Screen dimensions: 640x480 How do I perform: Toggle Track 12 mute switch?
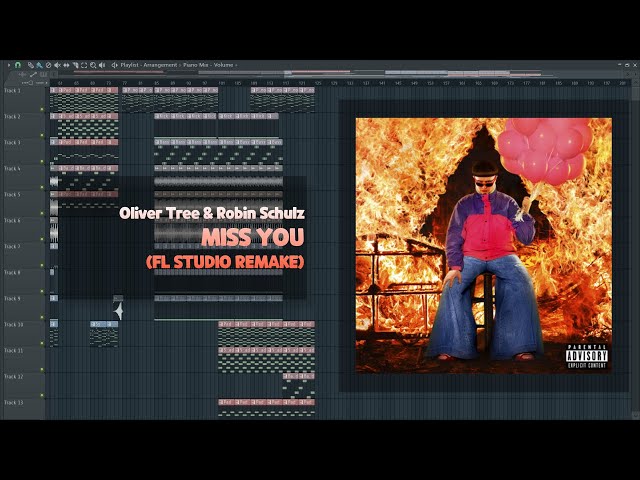coord(42,396)
